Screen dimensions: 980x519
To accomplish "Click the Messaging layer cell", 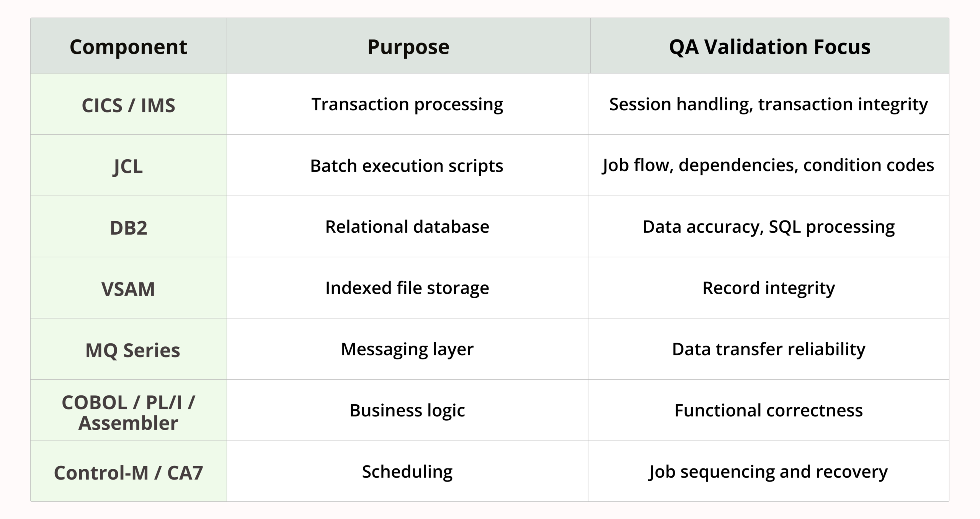I will coord(407,349).
